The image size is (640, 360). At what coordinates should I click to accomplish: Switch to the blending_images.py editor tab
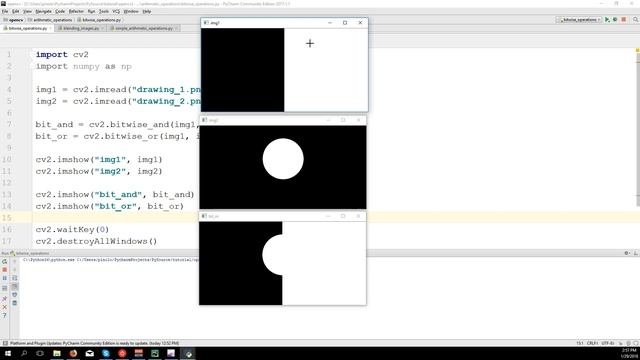81,28
